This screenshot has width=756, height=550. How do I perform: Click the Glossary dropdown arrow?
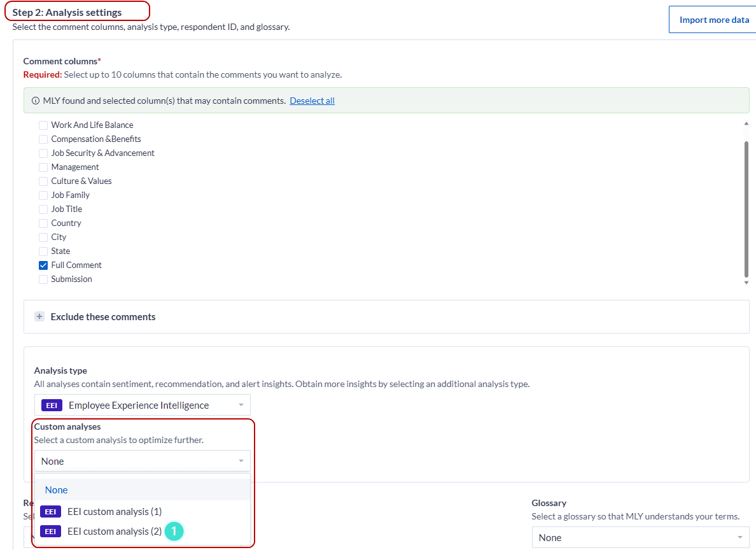(x=740, y=537)
